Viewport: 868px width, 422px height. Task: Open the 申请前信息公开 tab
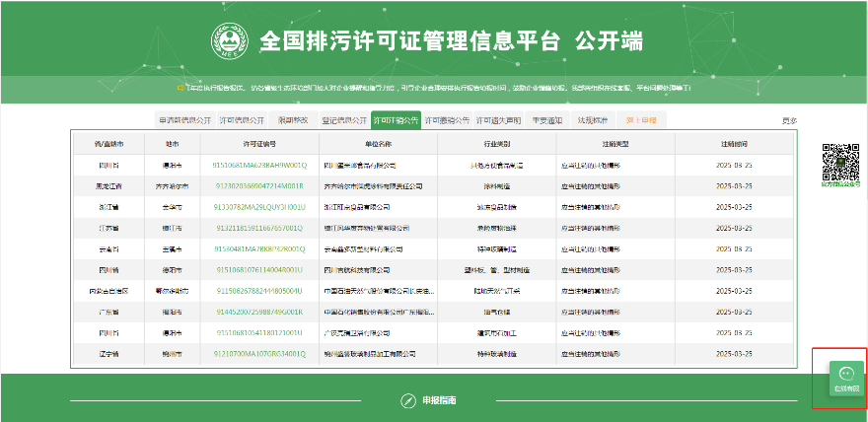184,120
